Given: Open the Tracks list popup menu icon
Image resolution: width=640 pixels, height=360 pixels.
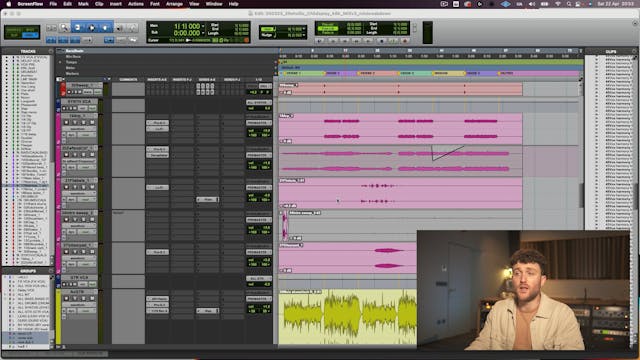Looking at the screenshot, I should [51, 51].
